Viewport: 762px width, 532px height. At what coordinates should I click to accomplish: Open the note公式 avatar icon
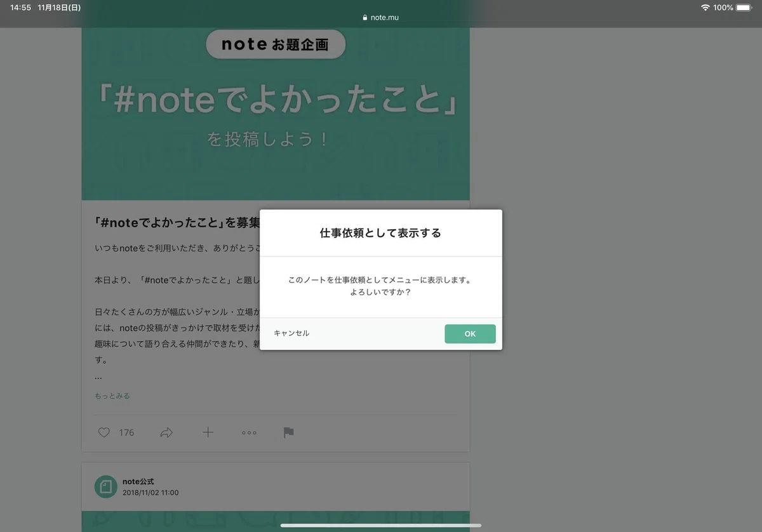(105, 486)
